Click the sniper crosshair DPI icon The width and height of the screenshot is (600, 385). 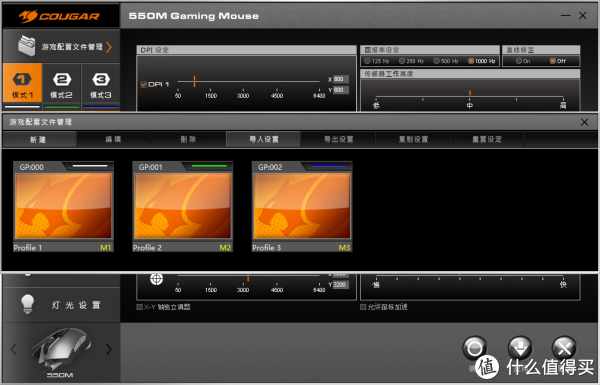(156, 279)
